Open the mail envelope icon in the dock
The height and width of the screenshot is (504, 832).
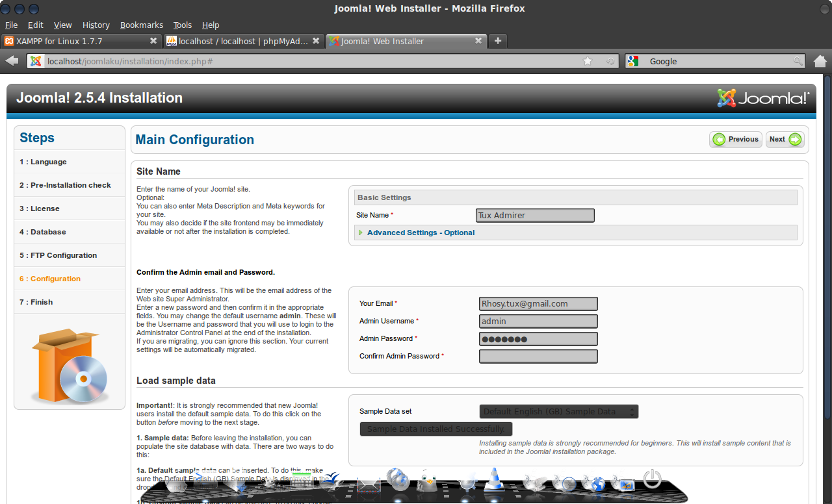(369, 484)
